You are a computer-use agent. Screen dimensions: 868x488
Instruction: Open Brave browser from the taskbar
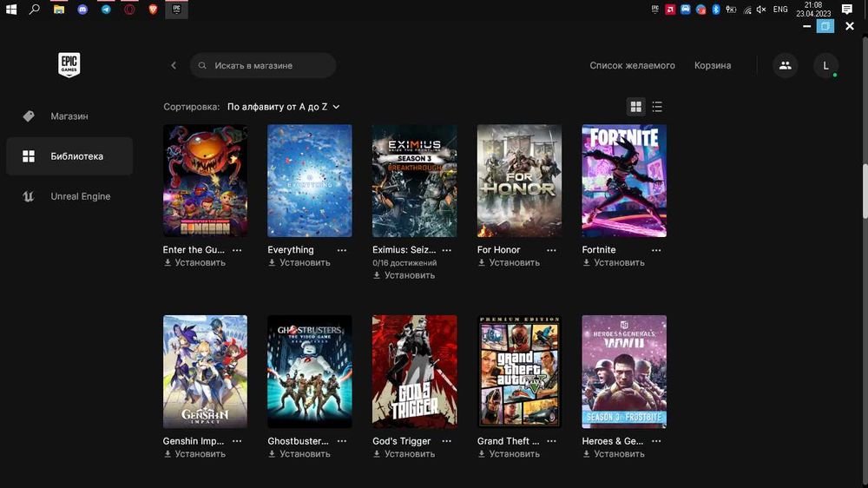(154, 9)
